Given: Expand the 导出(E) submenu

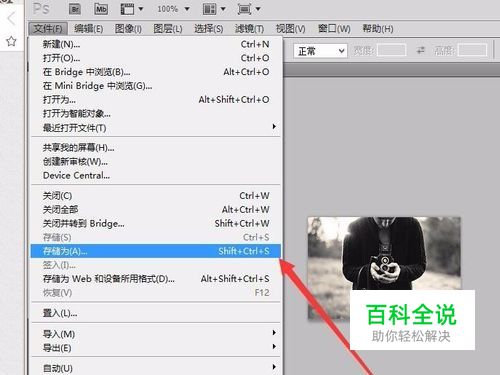Looking at the screenshot, I should tap(156, 348).
